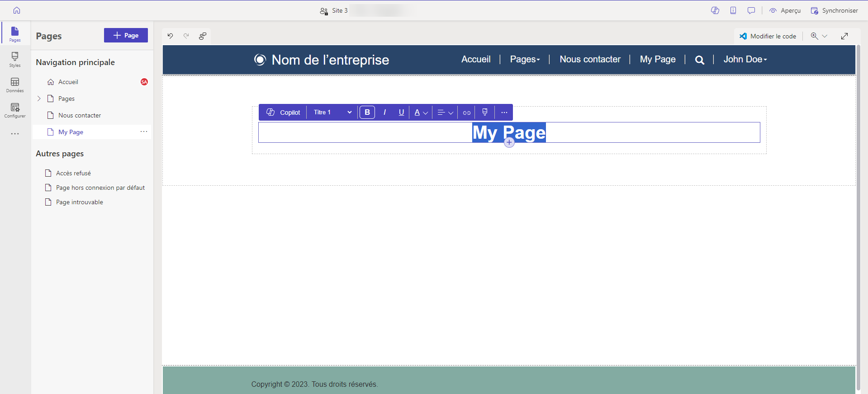
Task: Click My Page in site header menu
Action: pos(658,59)
